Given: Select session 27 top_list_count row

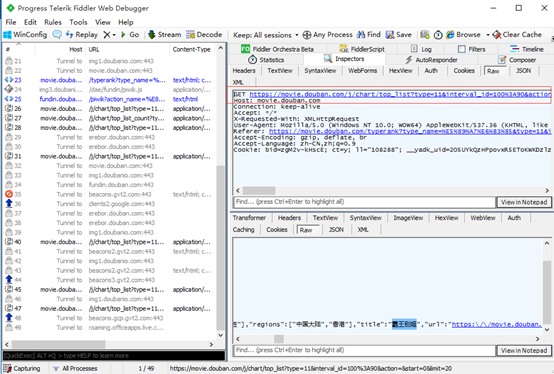Looking at the screenshot, I should (x=110, y=118).
